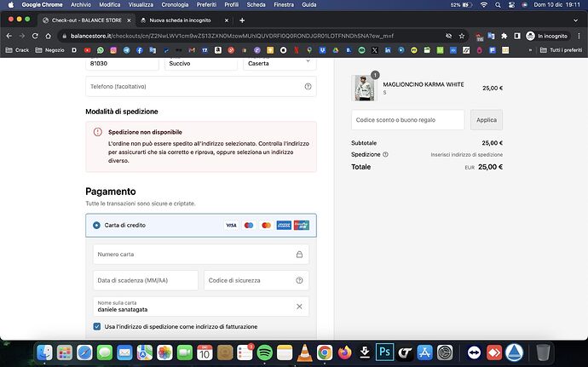588x367 pixels.
Task: Click the Maglioncino Karma White thumbnail
Action: (x=364, y=88)
